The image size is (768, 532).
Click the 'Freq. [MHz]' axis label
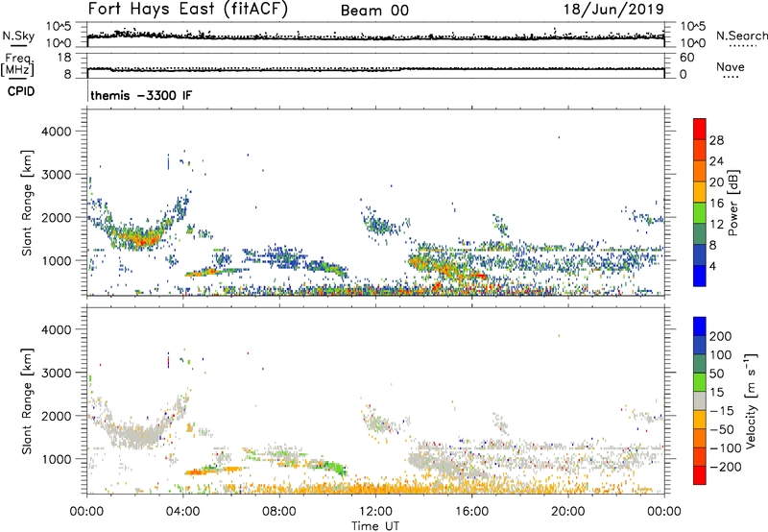[x=17, y=64]
